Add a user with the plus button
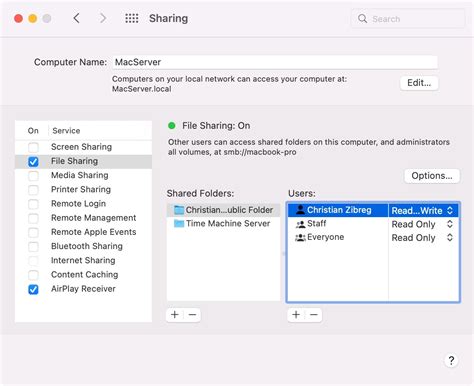474x386 pixels. coord(296,315)
